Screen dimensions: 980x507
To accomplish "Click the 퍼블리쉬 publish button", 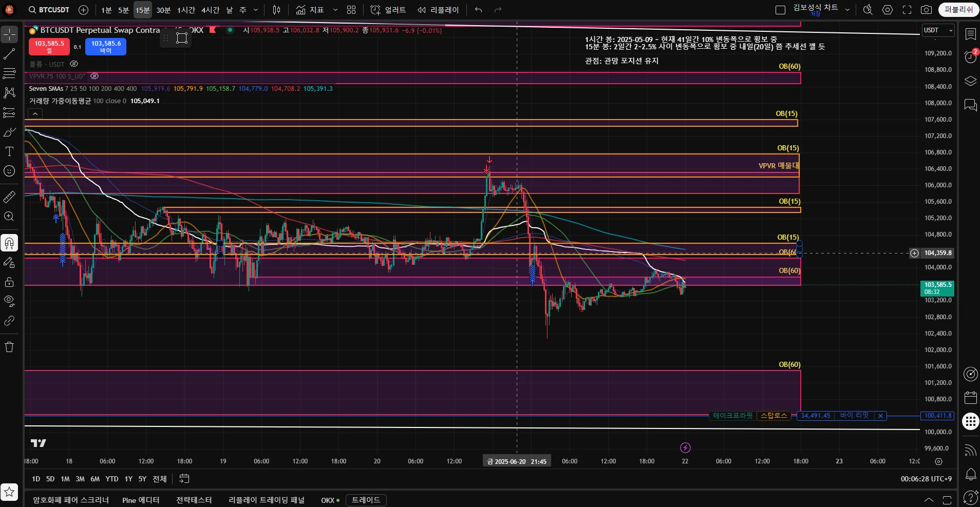I will click(x=958, y=10).
